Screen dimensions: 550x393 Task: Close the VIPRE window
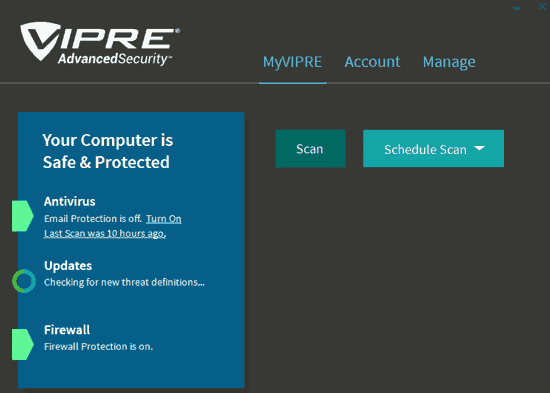[542, 6]
